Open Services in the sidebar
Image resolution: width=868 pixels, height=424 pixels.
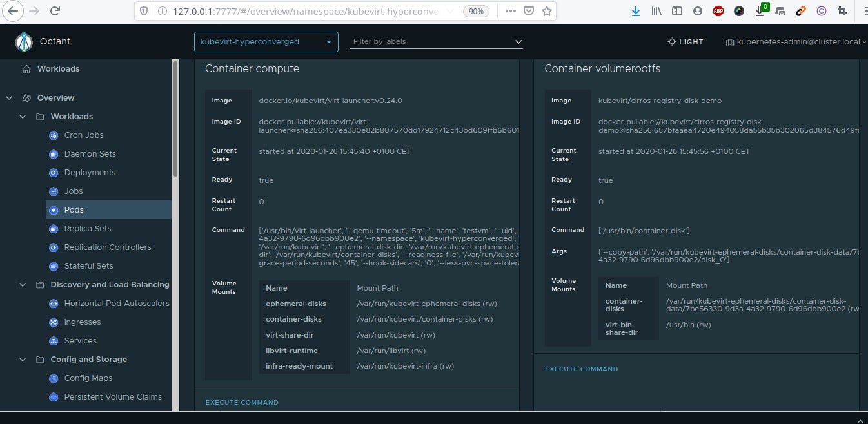tap(80, 341)
